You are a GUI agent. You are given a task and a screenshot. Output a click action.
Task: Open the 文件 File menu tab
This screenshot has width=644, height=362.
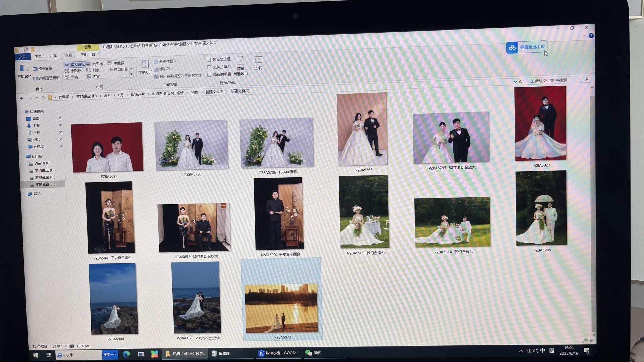point(22,57)
